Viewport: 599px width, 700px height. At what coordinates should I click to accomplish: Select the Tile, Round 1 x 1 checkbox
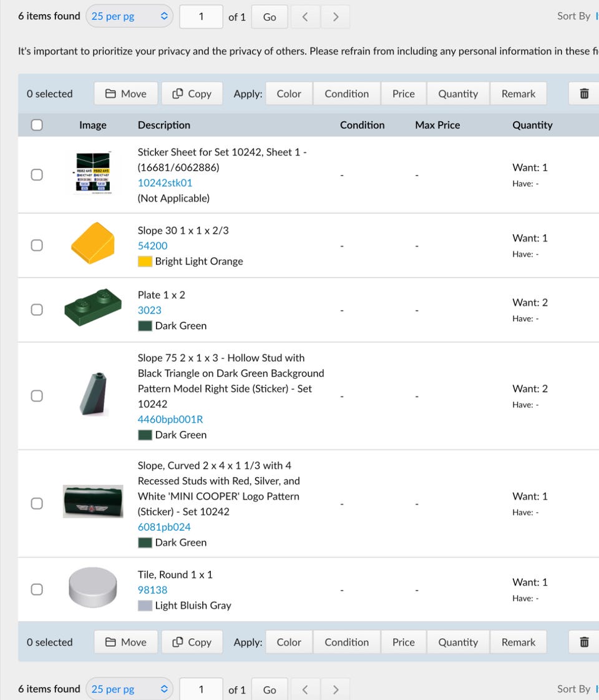[x=37, y=589]
